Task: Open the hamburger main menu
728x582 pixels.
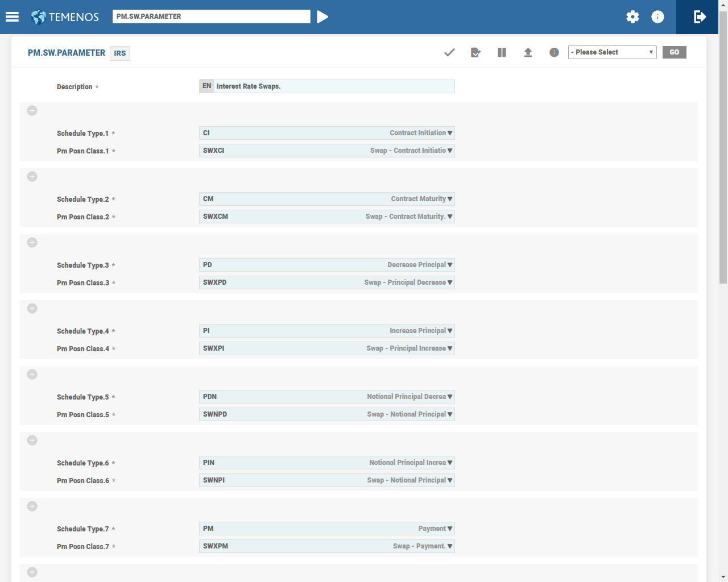Action: tap(13, 17)
